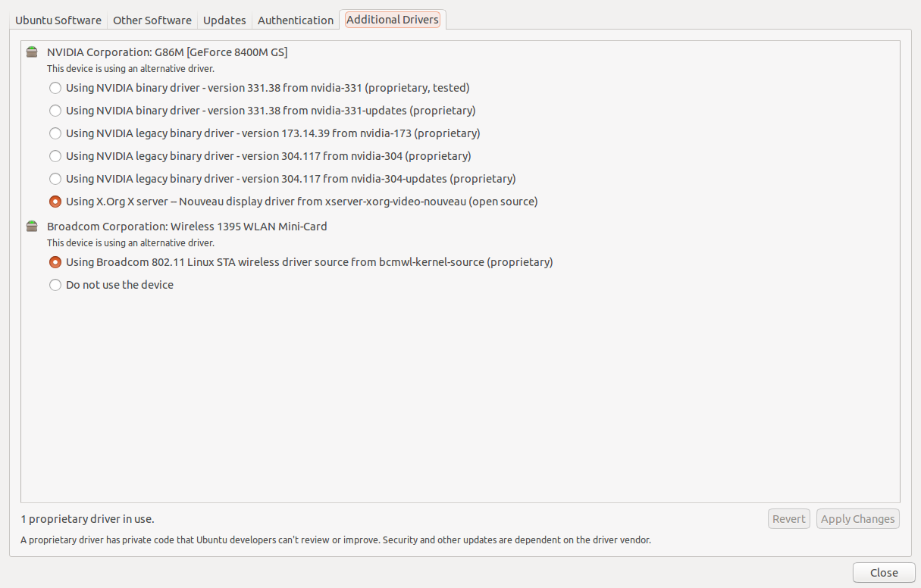Screen dimensions: 921x588
Task: Select legacy driver from nvidia-304-updates
Action: tap(282, 179)
